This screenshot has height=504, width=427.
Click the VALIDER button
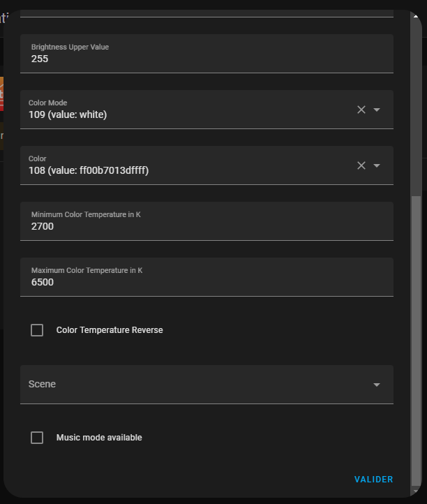click(x=373, y=480)
